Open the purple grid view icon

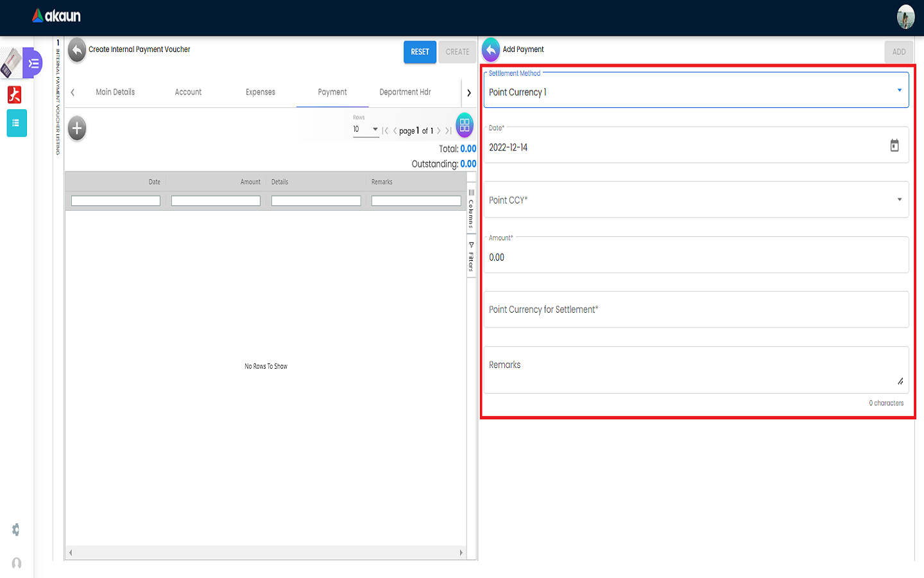[x=465, y=125]
